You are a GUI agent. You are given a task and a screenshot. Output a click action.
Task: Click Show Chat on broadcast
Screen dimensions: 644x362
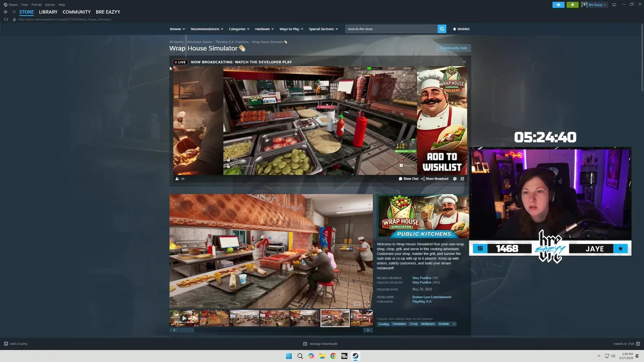click(x=409, y=178)
